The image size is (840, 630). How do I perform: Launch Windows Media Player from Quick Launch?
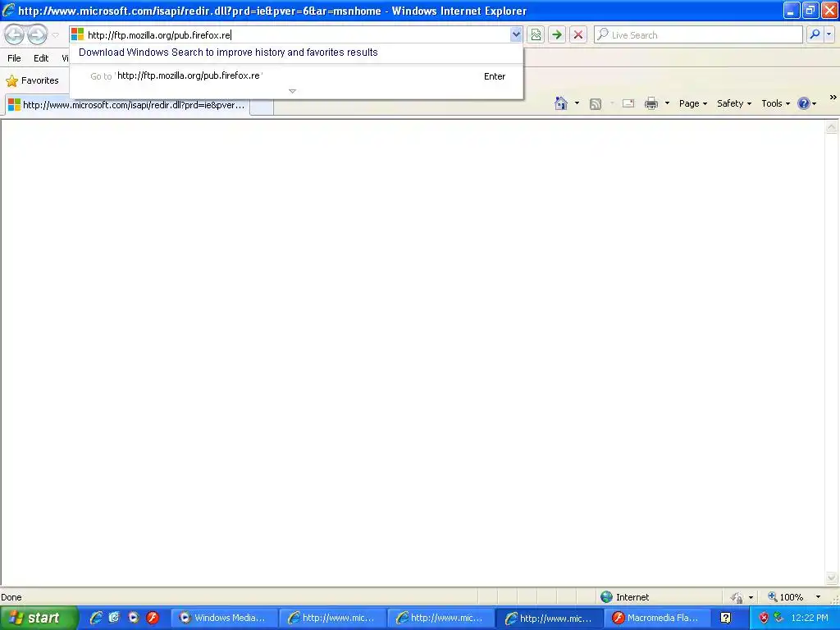tap(134, 618)
